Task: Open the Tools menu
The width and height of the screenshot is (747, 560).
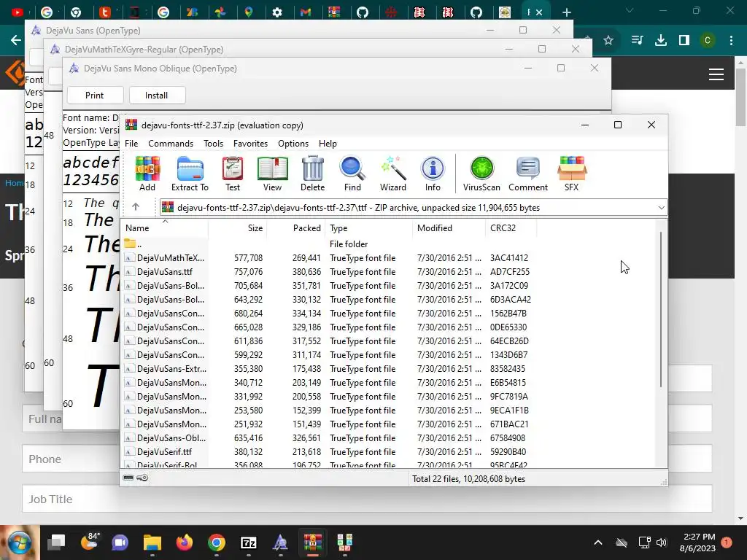Action: [x=214, y=144]
